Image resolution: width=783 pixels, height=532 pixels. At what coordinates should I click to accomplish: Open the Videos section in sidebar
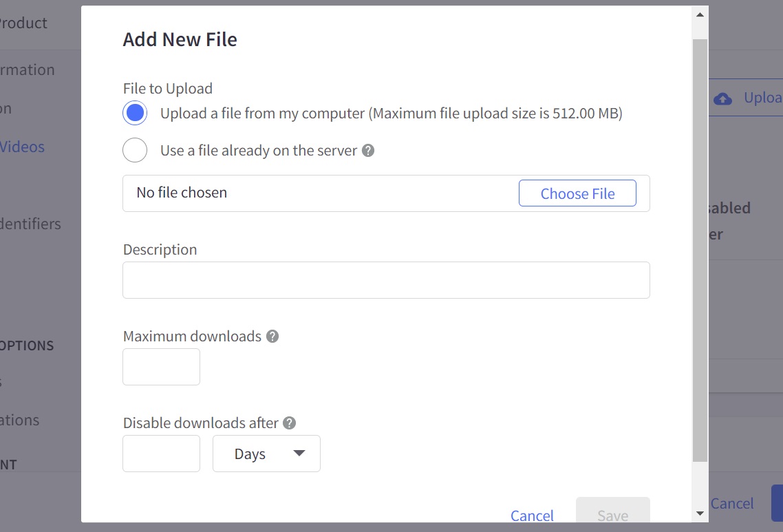tap(22, 147)
